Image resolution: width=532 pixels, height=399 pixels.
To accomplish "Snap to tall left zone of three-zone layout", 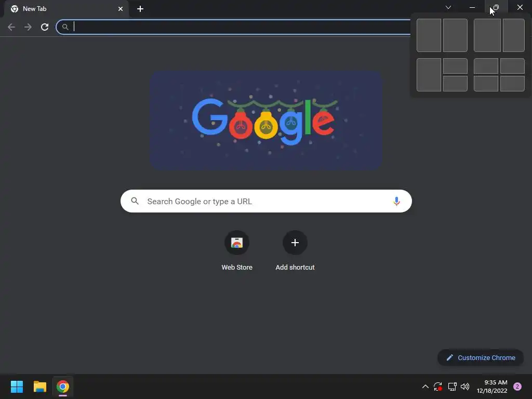I will coord(429,75).
